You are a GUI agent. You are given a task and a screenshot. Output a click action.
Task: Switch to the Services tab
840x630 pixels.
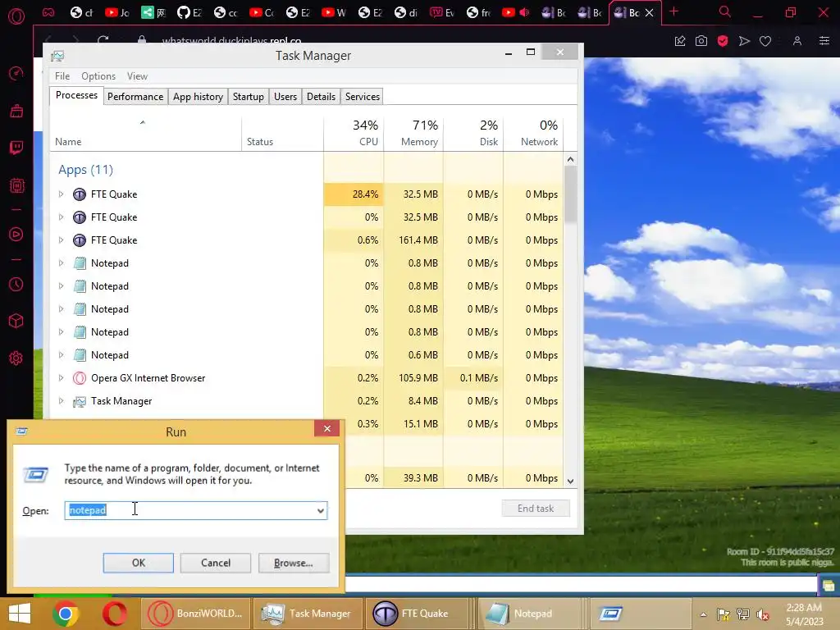click(x=362, y=97)
